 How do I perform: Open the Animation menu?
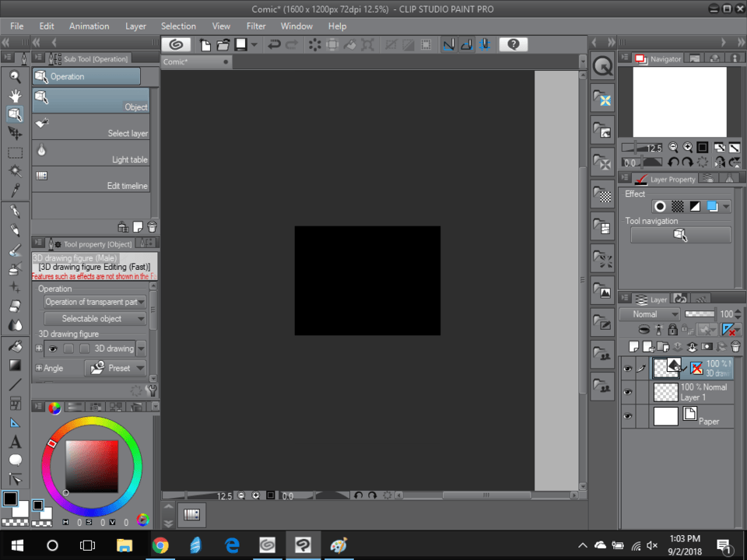click(89, 26)
